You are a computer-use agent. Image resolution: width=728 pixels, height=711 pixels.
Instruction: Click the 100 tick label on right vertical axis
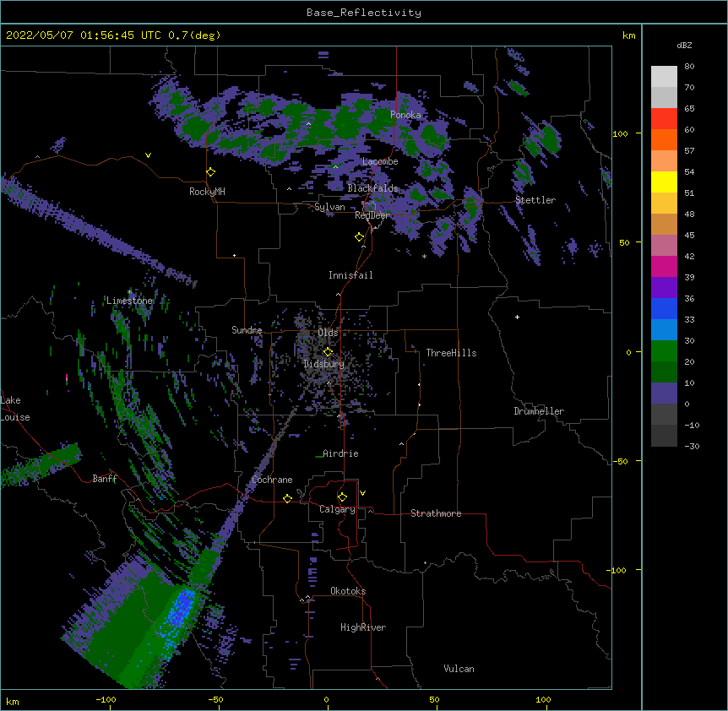[x=620, y=133]
